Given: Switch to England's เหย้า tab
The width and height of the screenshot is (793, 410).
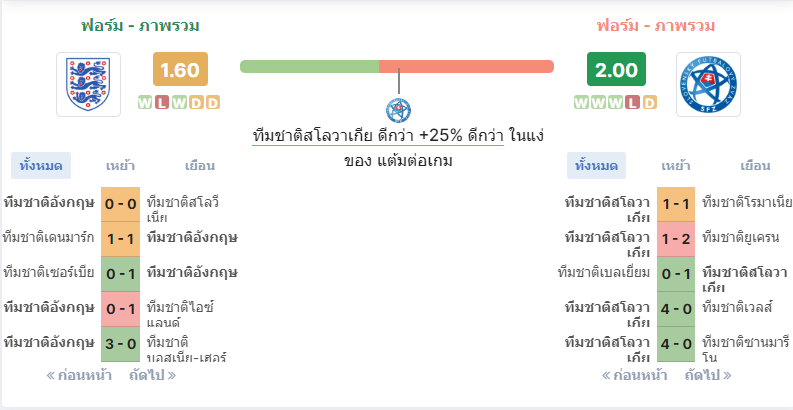Looking at the screenshot, I should pyautogui.click(x=120, y=166).
